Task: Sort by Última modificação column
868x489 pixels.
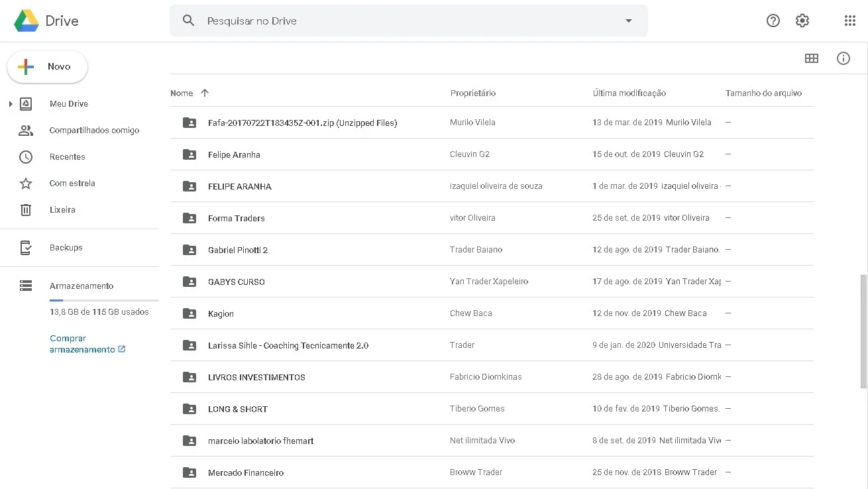Action: click(629, 93)
